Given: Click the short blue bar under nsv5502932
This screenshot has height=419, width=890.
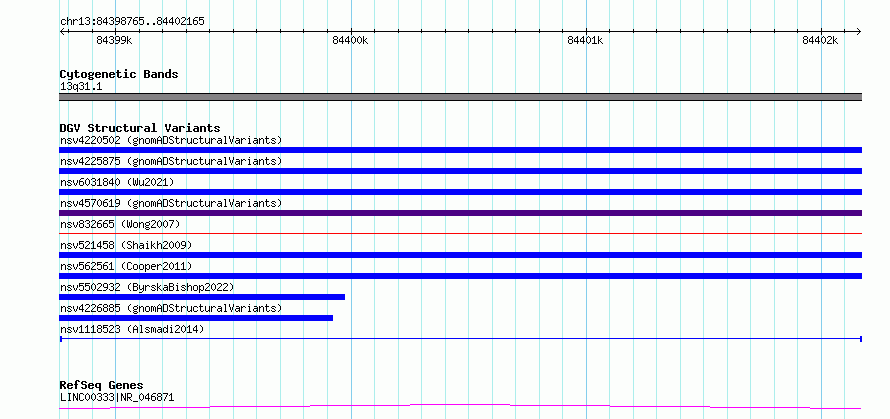Looking at the screenshot, I should [x=202, y=297].
